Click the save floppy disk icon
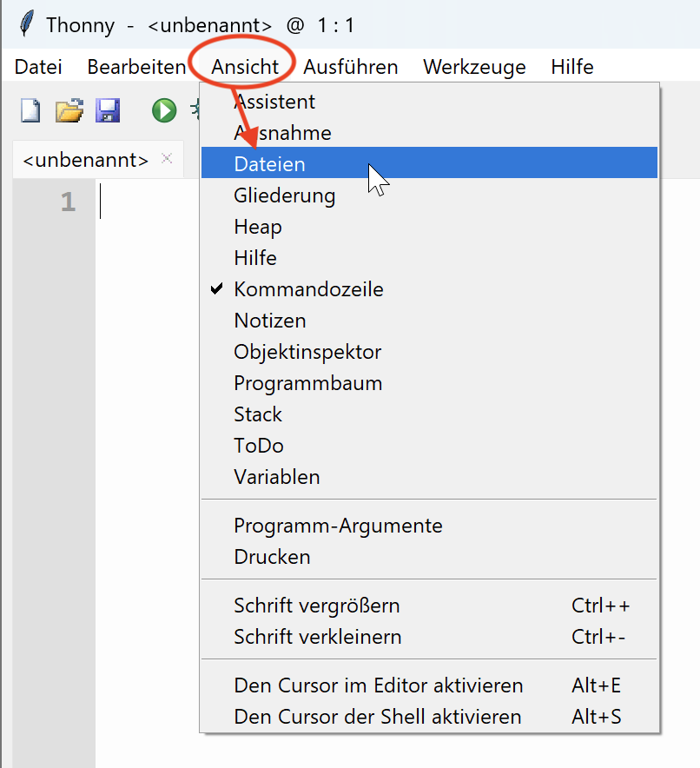 108,110
